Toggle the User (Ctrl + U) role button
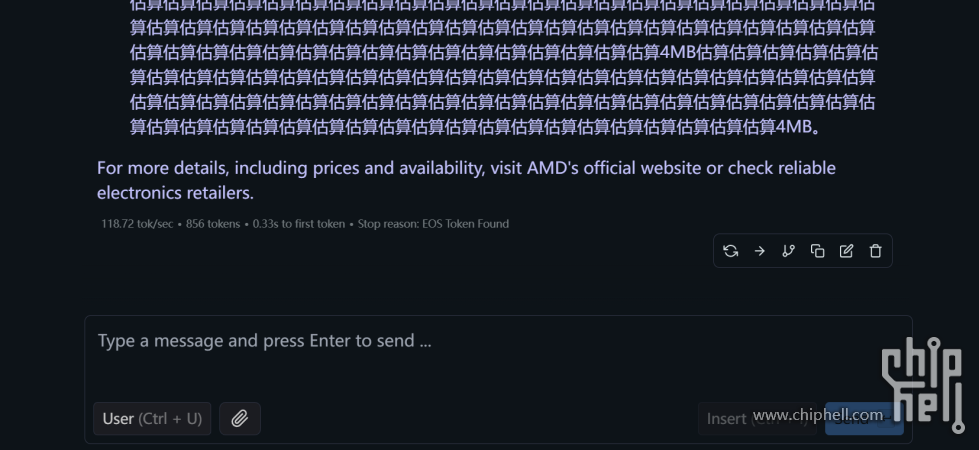979x450 pixels. click(152, 419)
